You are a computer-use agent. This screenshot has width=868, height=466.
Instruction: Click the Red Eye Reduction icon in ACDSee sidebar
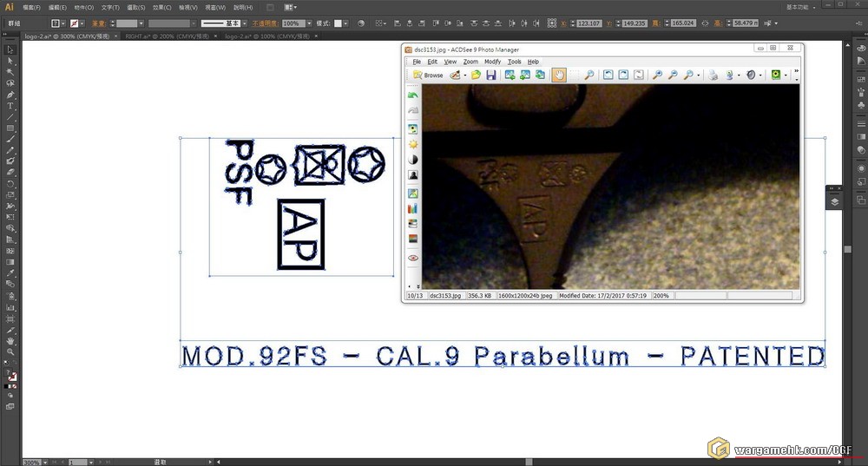tap(413, 258)
